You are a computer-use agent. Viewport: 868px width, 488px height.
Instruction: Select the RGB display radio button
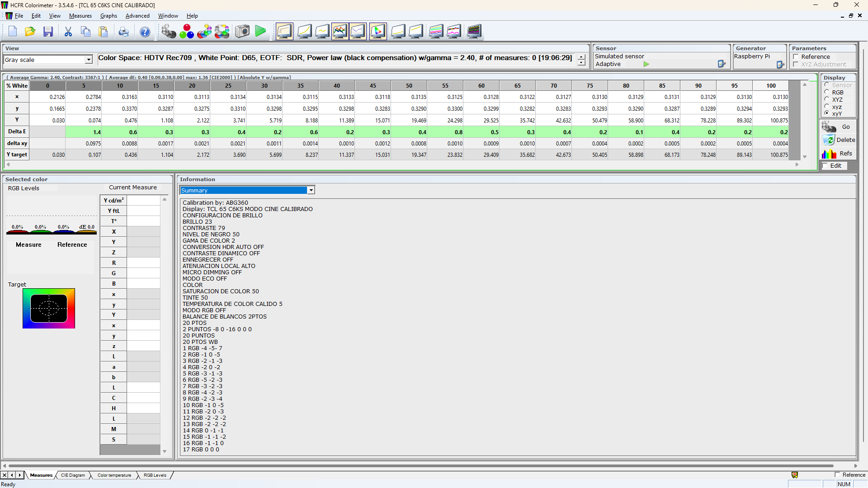827,92
